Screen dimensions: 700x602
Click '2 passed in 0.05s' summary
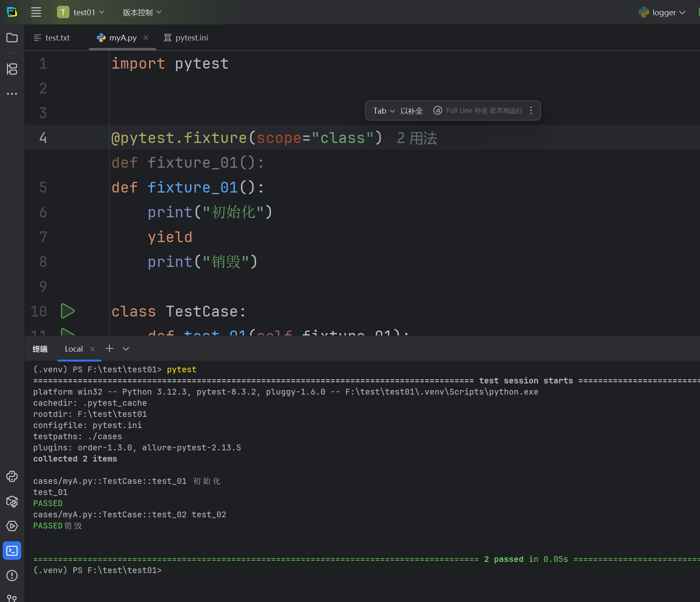pyautogui.click(x=526, y=559)
